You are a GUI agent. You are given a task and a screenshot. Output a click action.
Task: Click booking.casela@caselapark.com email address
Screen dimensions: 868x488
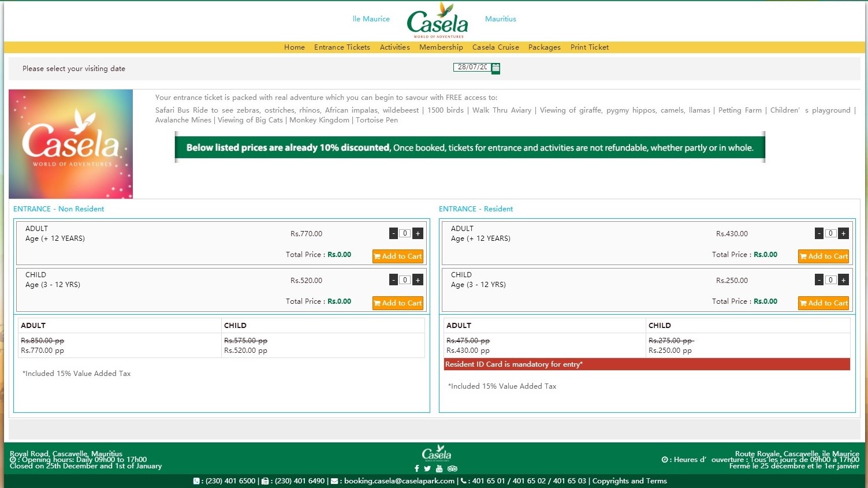[399, 481]
